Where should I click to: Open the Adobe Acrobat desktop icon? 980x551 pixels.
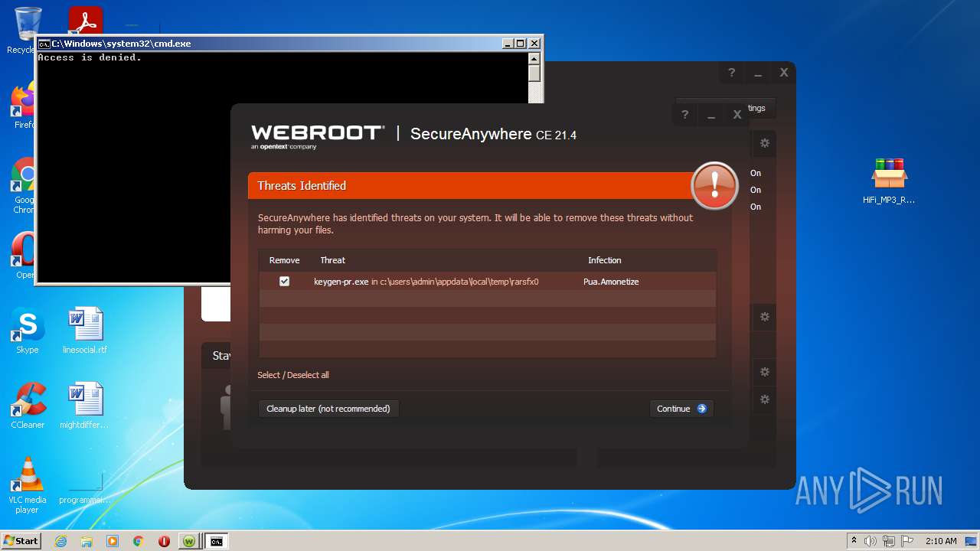click(x=86, y=21)
